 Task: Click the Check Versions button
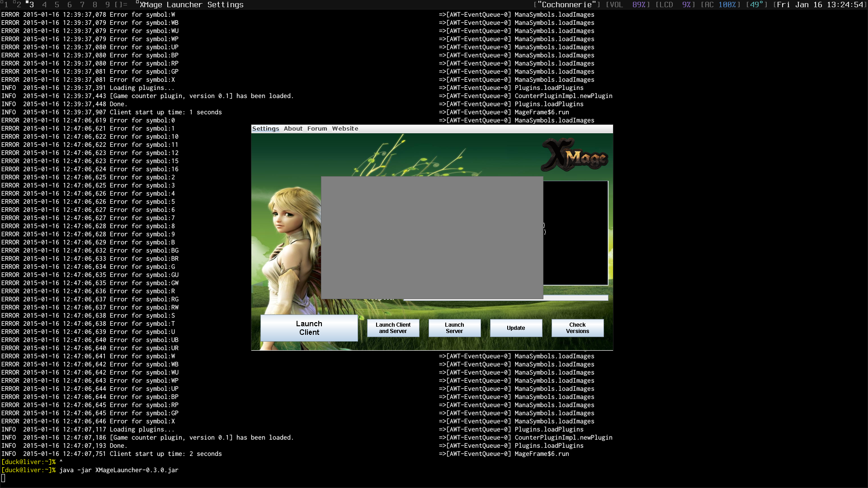pyautogui.click(x=577, y=328)
